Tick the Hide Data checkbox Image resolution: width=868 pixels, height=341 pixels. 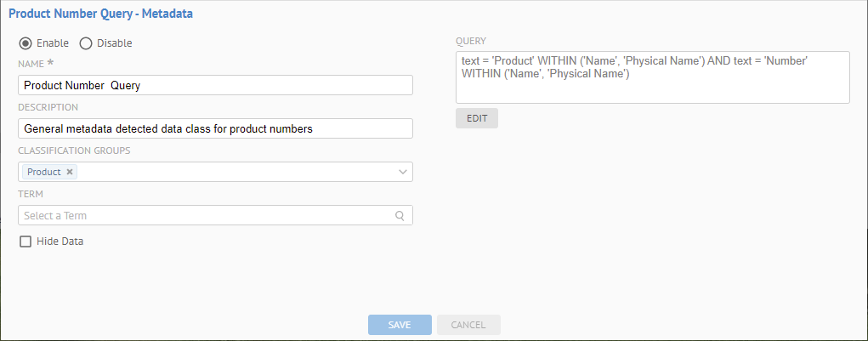[26, 242]
